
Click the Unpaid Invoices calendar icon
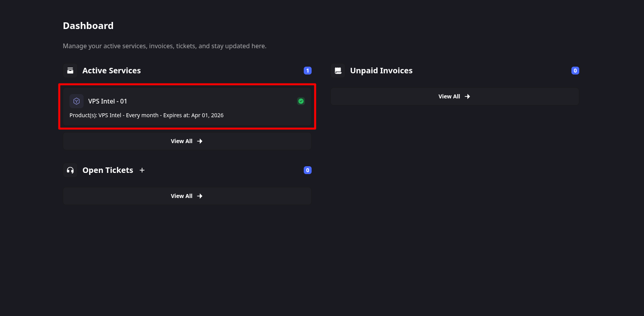tap(338, 71)
